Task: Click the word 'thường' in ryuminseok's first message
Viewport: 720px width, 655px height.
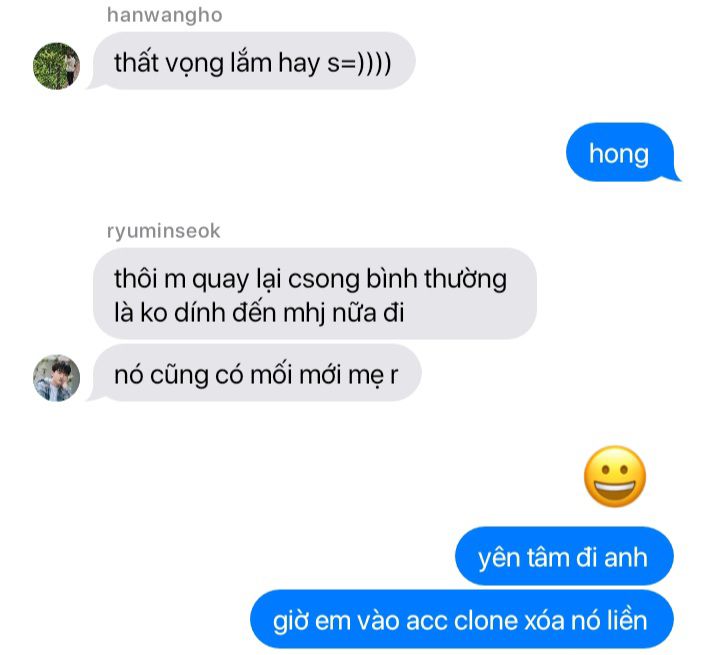Action: [465, 279]
